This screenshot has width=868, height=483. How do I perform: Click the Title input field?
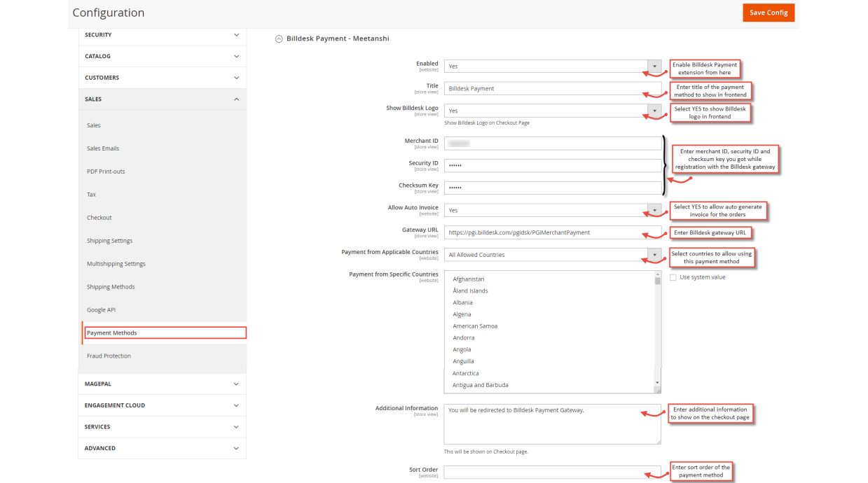[x=552, y=89]
